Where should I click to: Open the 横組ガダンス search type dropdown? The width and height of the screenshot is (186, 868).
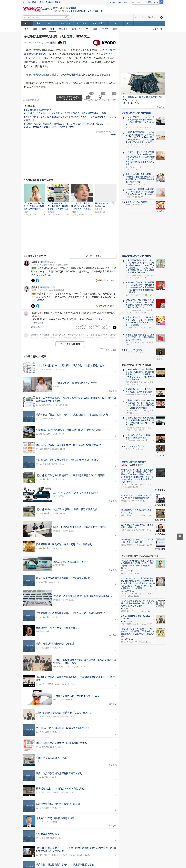[153, 2]
